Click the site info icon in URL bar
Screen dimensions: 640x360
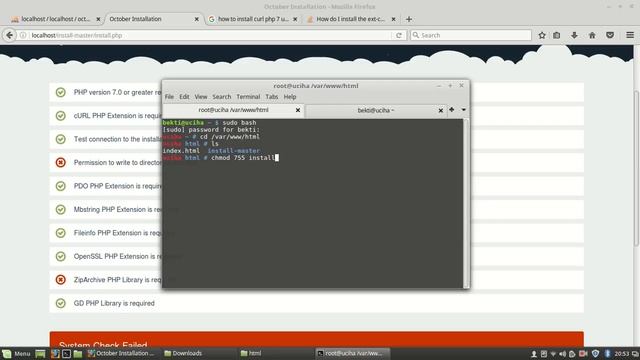(x=23, y=35)
